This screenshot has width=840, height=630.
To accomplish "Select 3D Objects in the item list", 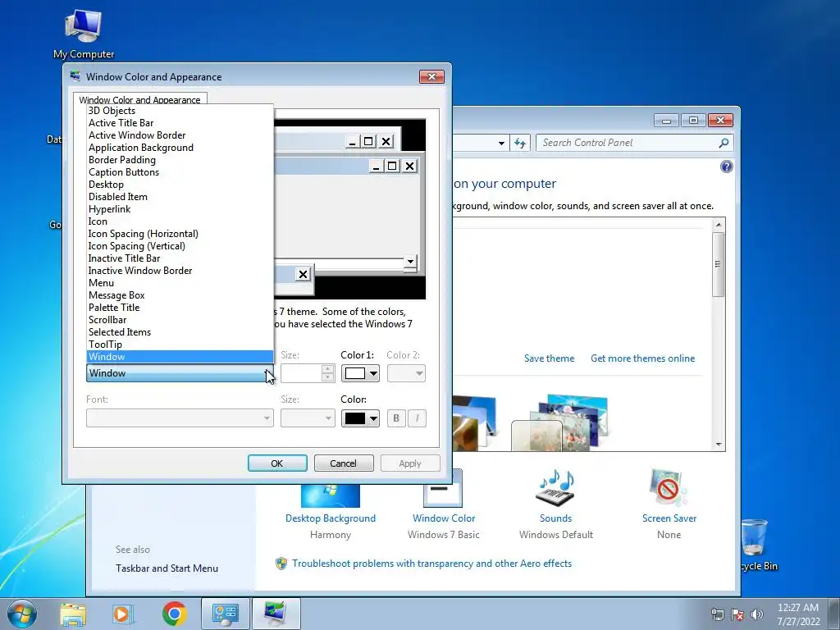I will click(x=180, y=111).
